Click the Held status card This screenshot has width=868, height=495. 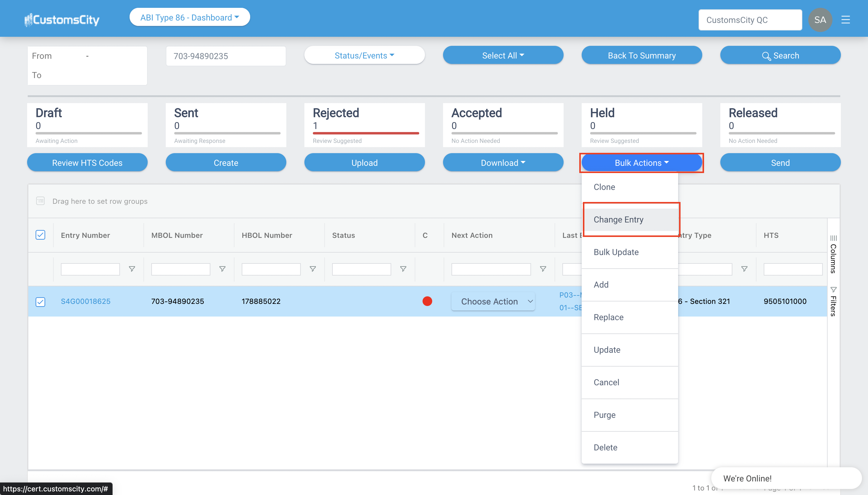tap(642, 125)
